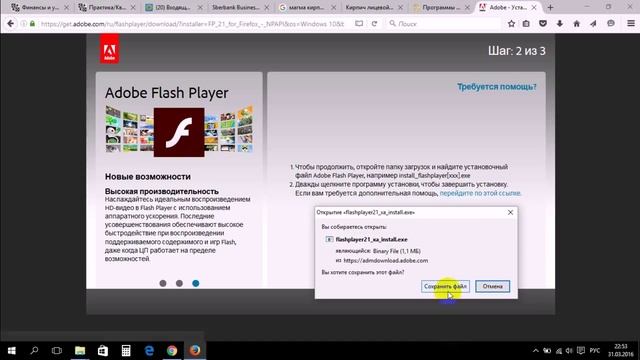Open a new tab with plus button
The width and height of the screenshot is (640, 360).
[550, 7]
